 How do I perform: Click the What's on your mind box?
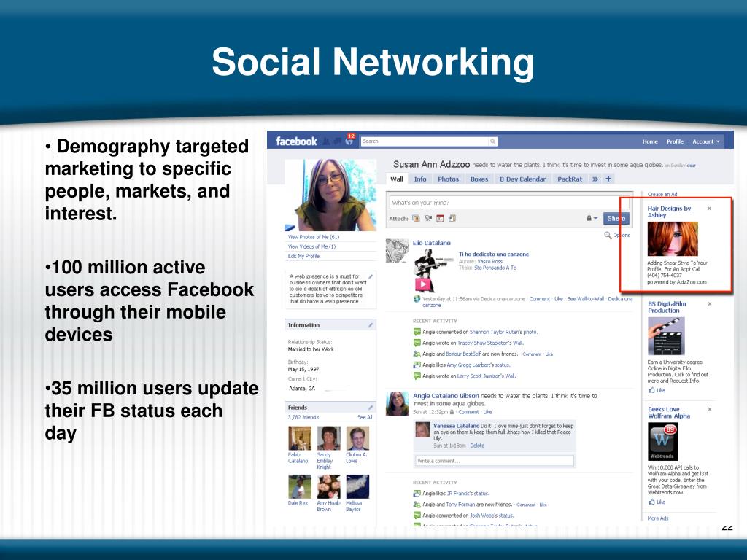click(508, 203)
